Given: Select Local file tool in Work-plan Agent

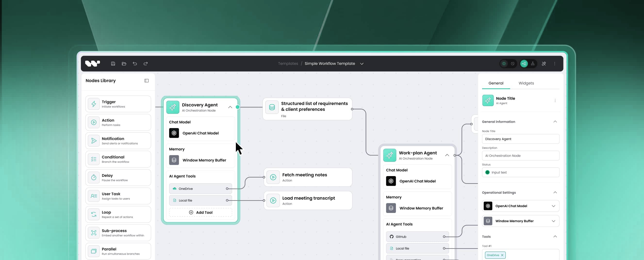Looking at the screenshot, I should pos(417,248).
